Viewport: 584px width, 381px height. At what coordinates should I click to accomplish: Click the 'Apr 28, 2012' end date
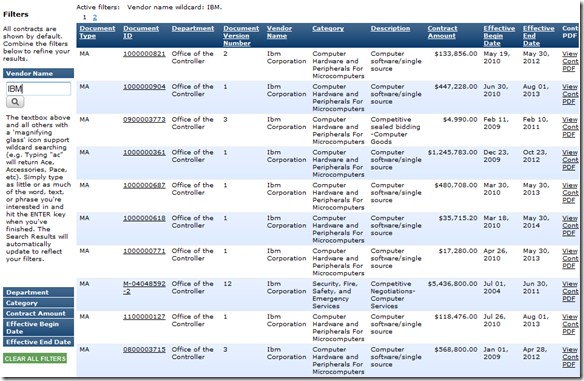pyautogui.click(x=534, y=353)
